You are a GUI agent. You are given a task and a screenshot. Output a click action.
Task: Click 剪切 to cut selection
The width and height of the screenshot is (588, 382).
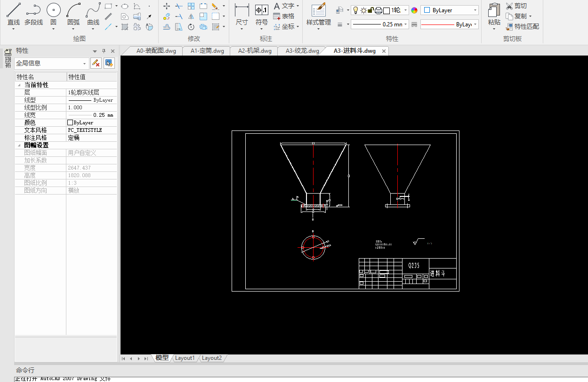point(516,6)
